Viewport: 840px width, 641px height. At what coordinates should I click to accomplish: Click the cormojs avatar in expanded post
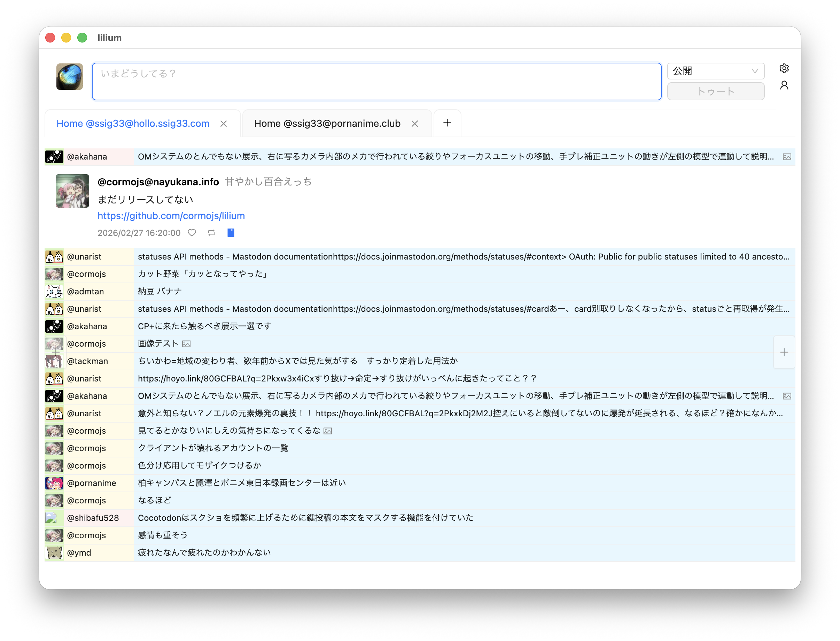[x=72, y=191]
